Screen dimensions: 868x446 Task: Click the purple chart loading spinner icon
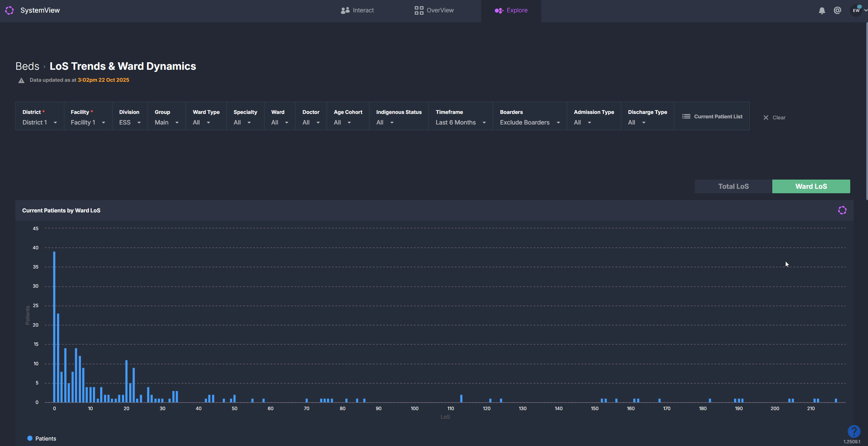tap(842, 210)
